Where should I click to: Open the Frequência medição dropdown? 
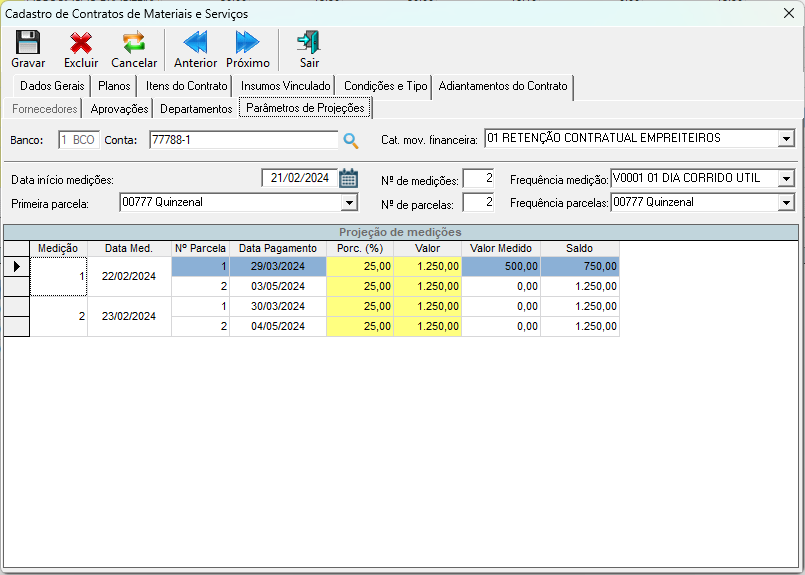pyautogui.click(x=786, y=179)
